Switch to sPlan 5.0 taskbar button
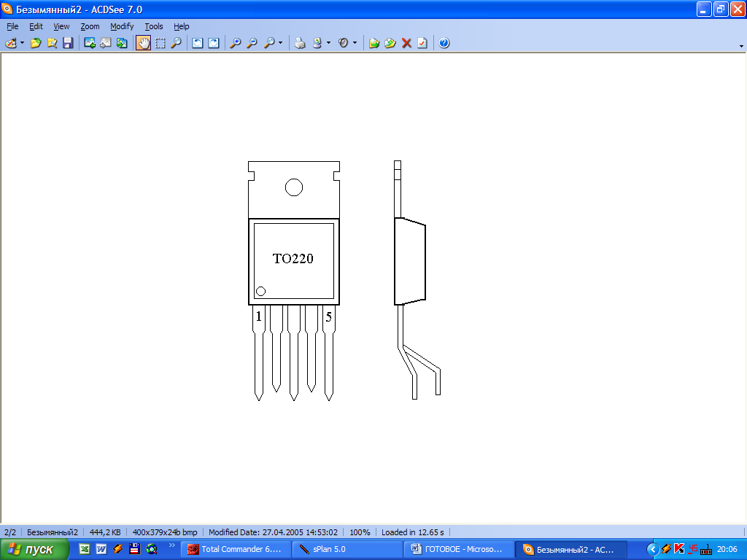Screen dimensions: 747x560 (347, 549)
